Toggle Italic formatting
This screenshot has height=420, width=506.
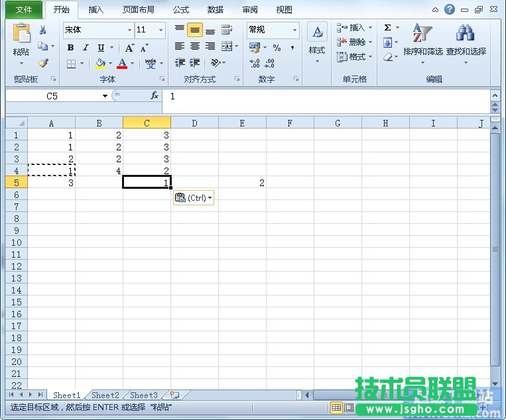86,48
